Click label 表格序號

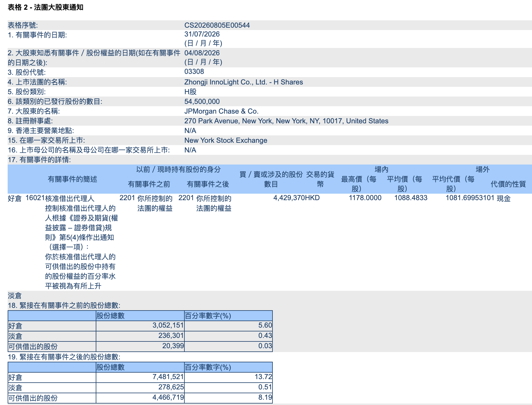tap(23, 25)
